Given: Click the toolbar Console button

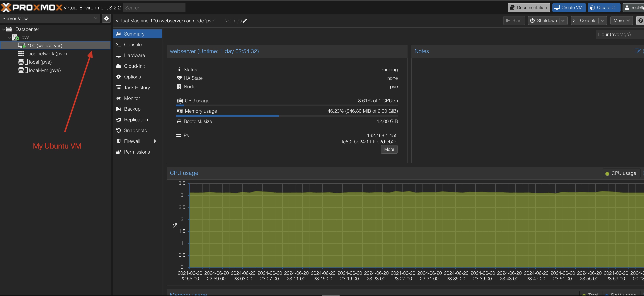Looking at the screenshot, I should (585, 21).
